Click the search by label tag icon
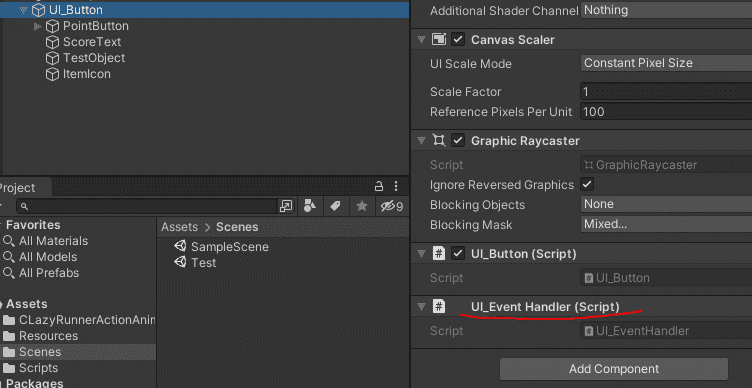The height and width of the screenshot is (388, 752). [x=335, y=206]
